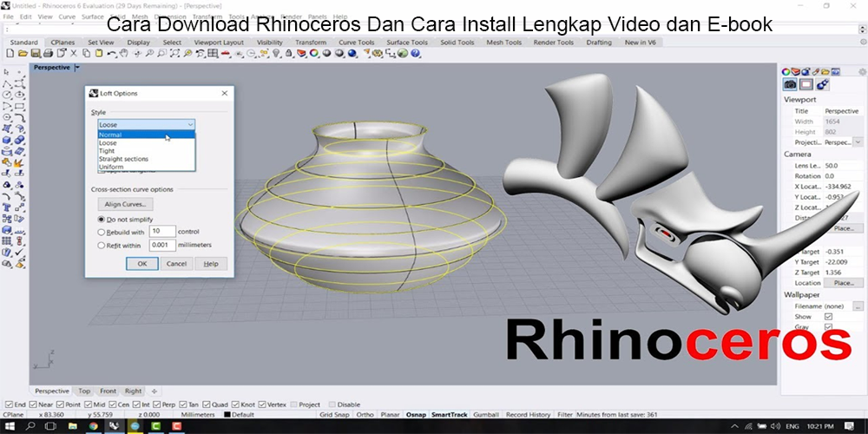Switch to the Front viewport tab
868x434 pixels.
108,391
